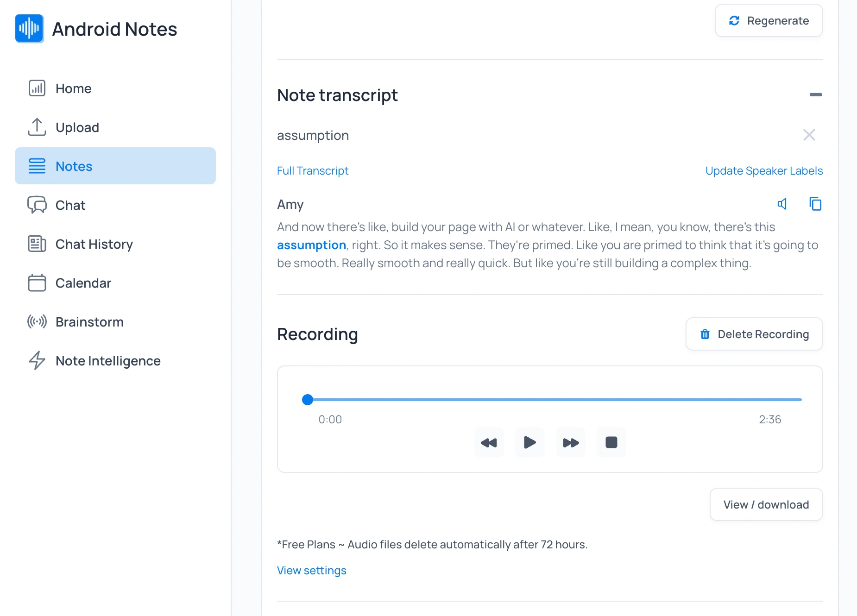Open Chat History in the sidebar
The image size is (857, 616).
[115, 244]
